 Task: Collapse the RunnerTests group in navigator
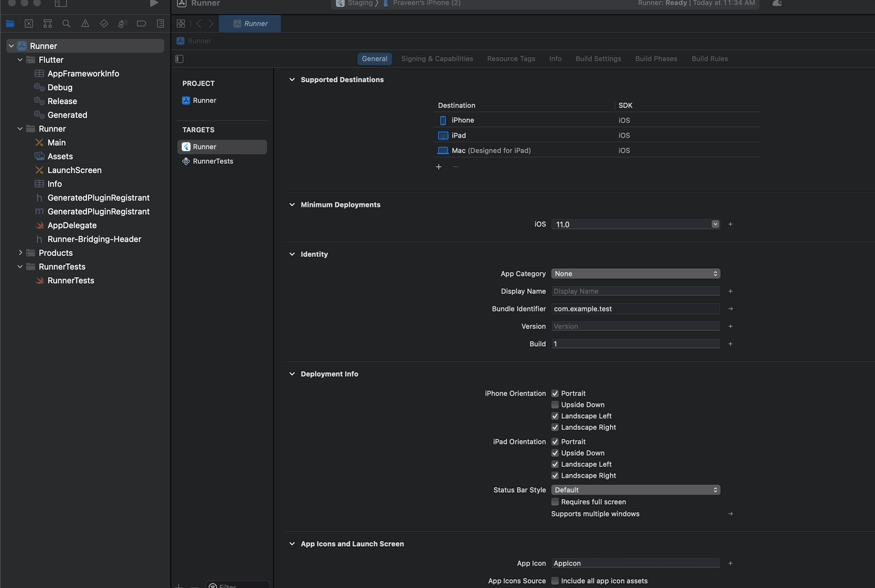pyautogui.click(x=21, y=266)
